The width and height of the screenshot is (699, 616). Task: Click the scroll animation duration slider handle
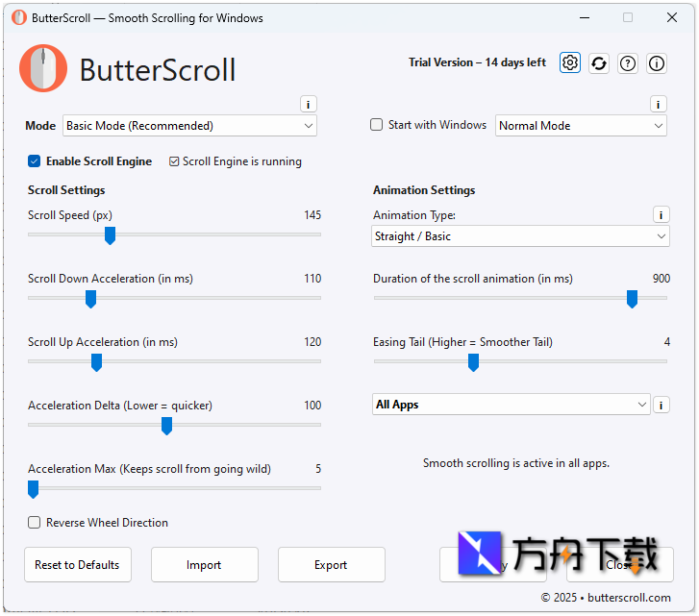pos(632,299)
